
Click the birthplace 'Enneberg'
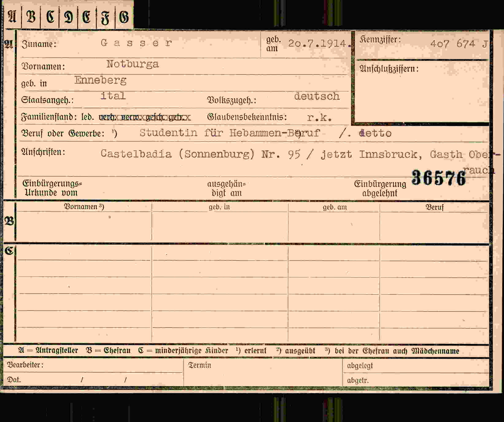pos(100,80)
